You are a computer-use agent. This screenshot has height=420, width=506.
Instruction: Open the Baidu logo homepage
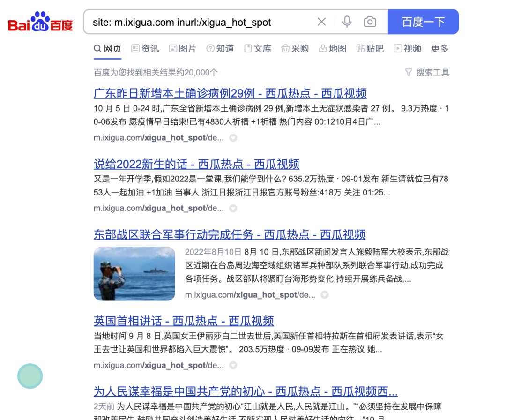click(x=40, y=22)
